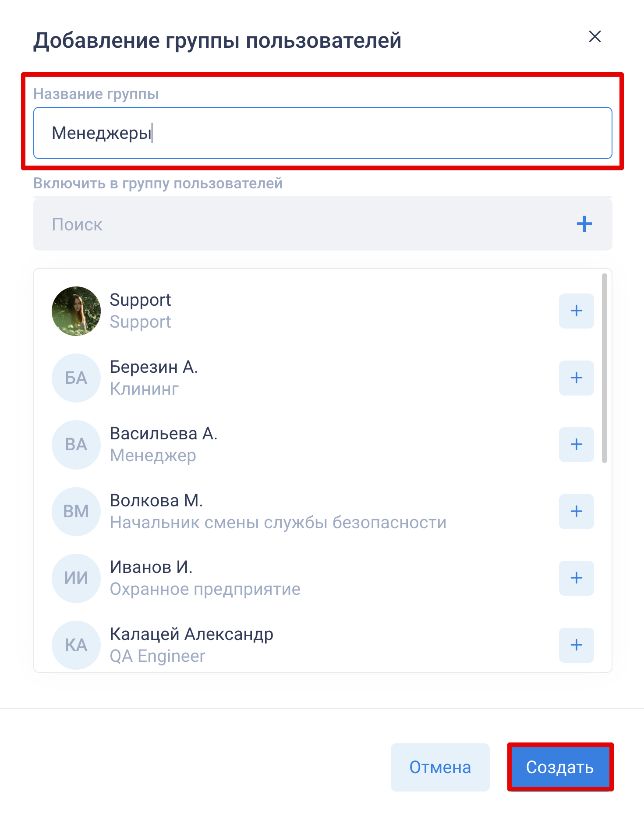The height and width of the screenshot is (820, 644).
Task: Click the ВМ initials avatar
Action: [76, 511]
